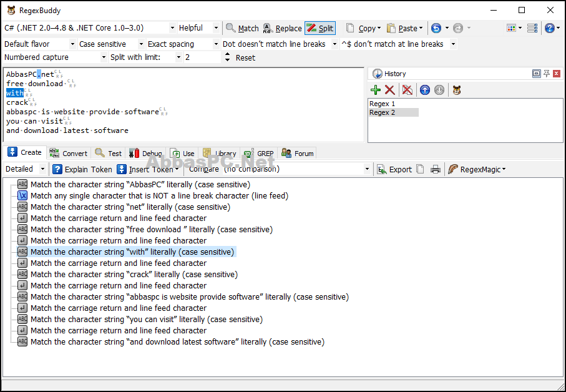This screenshot has width=566, height=392.
Task: Switch to the Convert tab
Action: click(x=68, y=154)
